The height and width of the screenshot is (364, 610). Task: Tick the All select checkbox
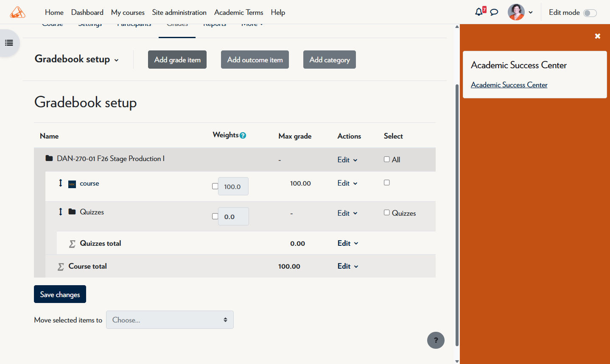pyautogui.click(x=387, y=159)
